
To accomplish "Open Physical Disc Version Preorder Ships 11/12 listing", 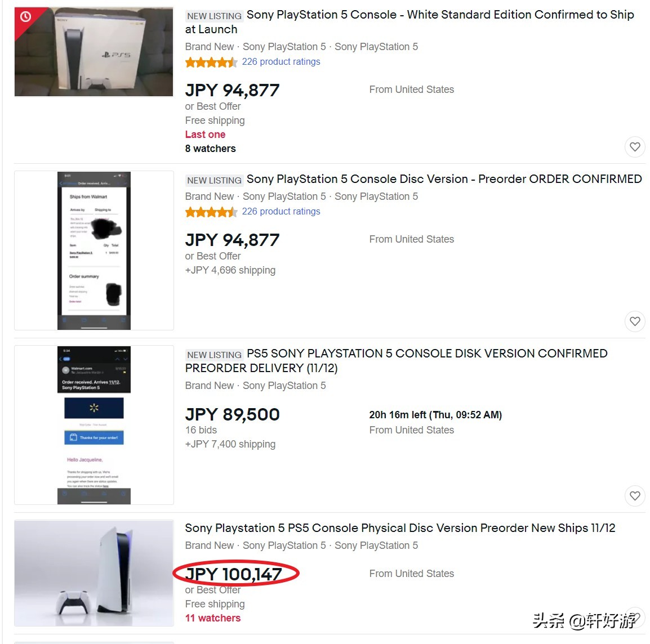I will pyautogui.click(x=400, y=528).
